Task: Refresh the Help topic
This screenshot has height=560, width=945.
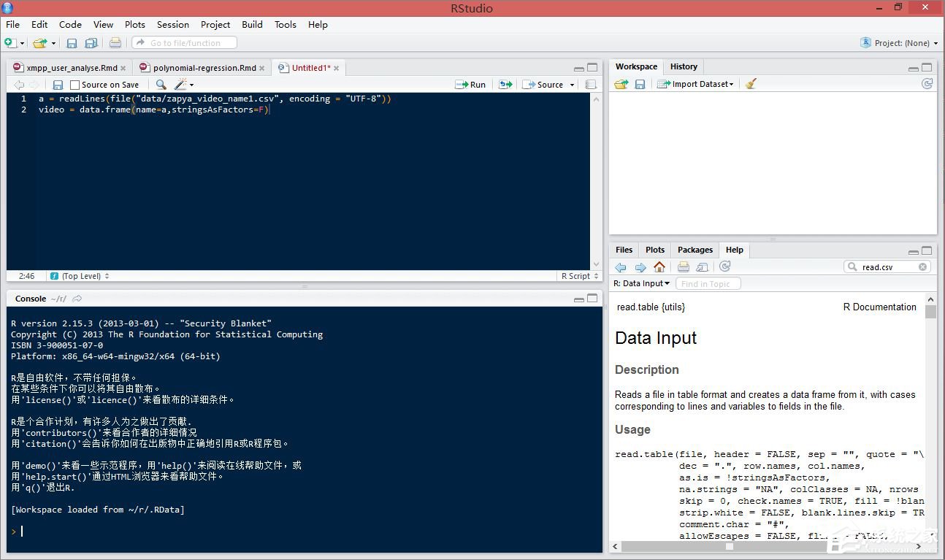Action: 725,267
